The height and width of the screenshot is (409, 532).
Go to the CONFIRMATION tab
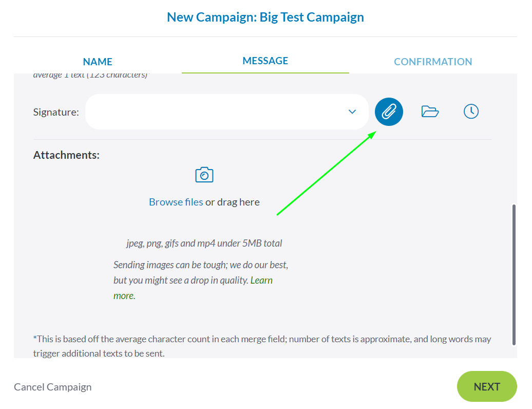(433, 62)
